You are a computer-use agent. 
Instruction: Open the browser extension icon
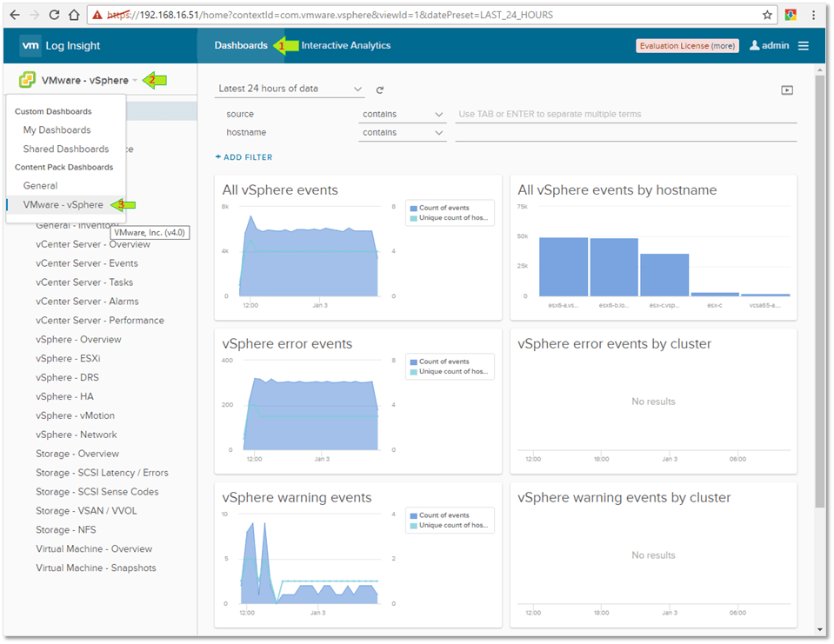click(x=791, y=15)
